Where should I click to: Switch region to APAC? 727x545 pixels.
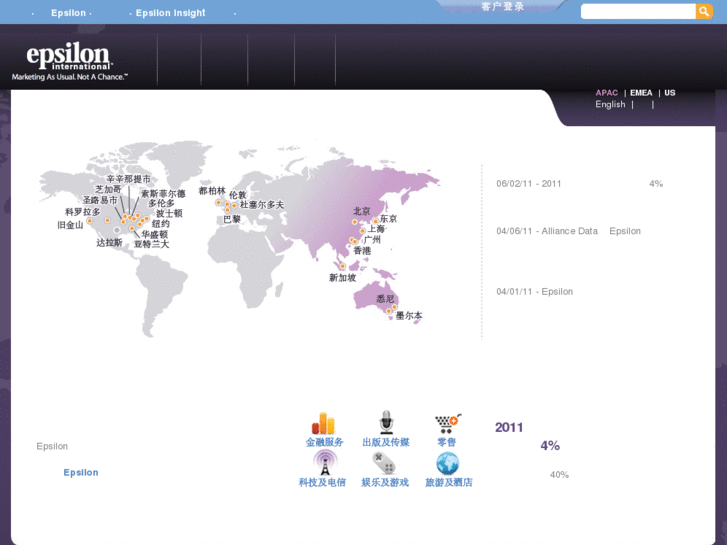606,93
